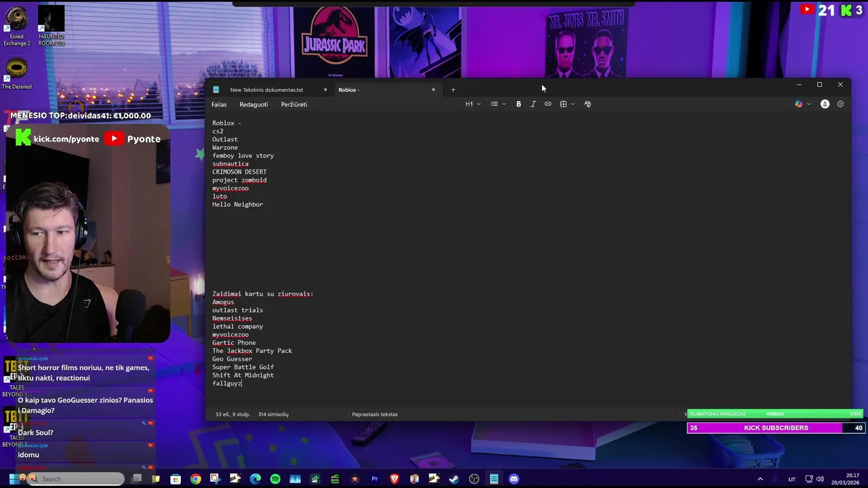Viewport: 868px width, 488px height.
Task: Open the Redaguoti menu
Action: (254, 104)
